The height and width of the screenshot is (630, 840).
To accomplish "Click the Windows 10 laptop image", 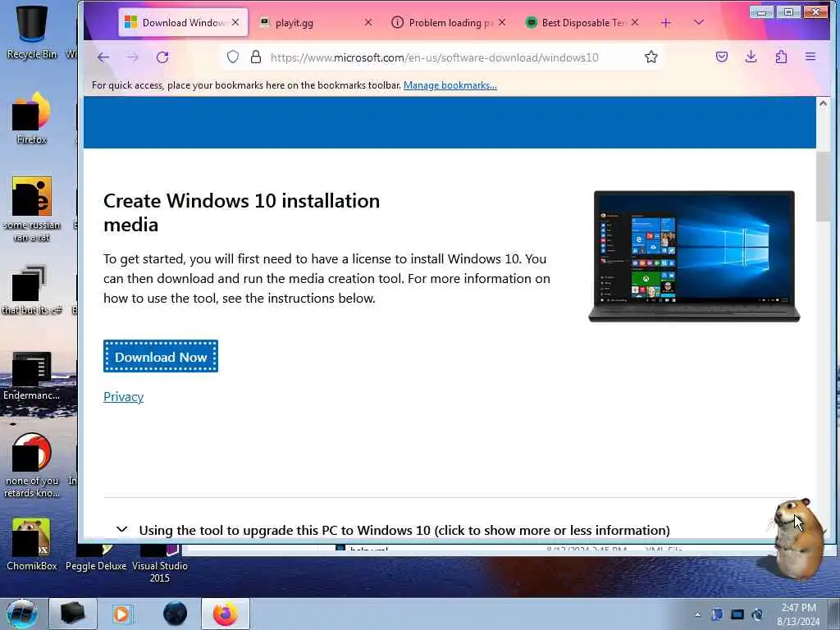I will coord(694,257).
